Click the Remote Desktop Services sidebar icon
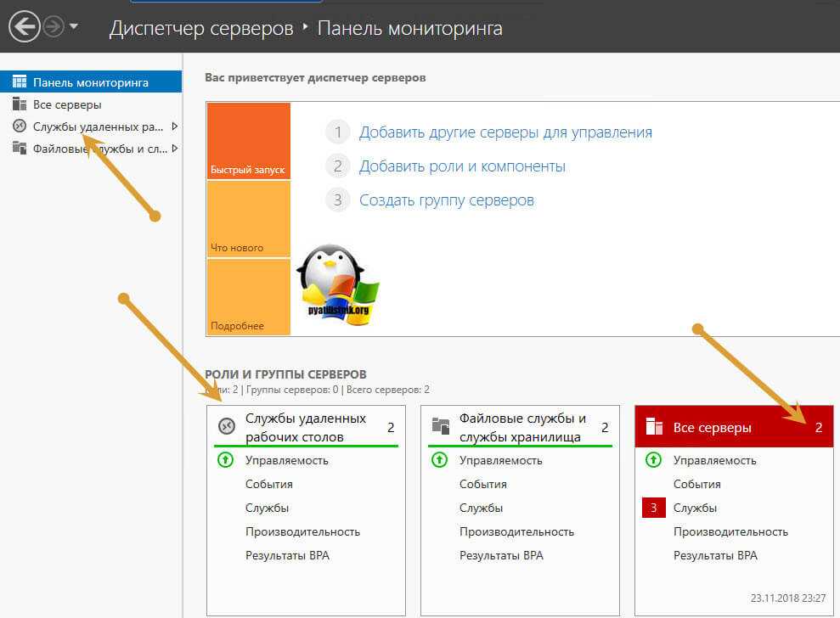The width and height of the screenshot is (840, 618). coord(20,126)
